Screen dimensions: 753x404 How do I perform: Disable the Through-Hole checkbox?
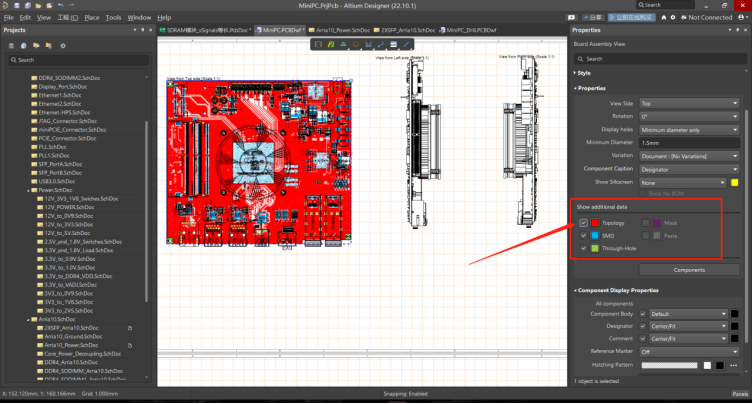[583, 248]
